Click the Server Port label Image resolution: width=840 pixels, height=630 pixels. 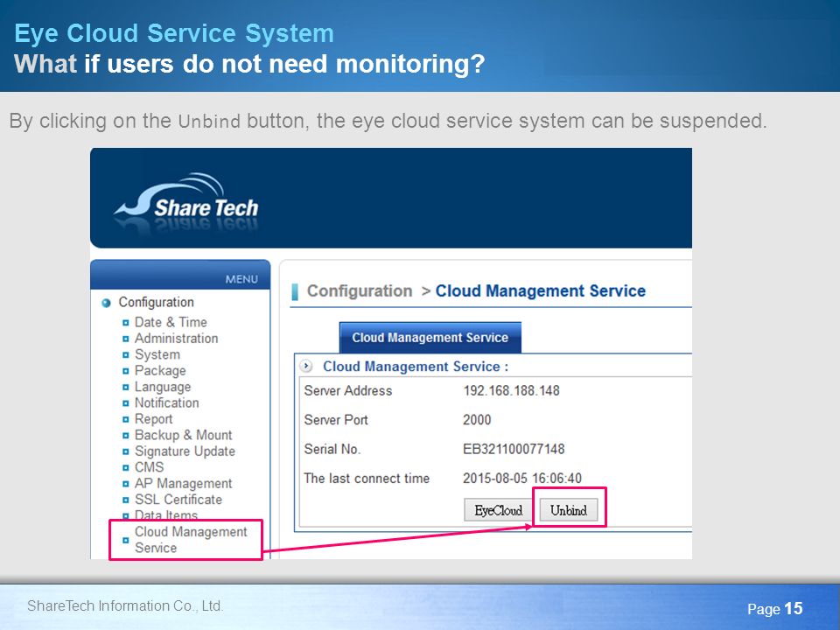point(336,419)
